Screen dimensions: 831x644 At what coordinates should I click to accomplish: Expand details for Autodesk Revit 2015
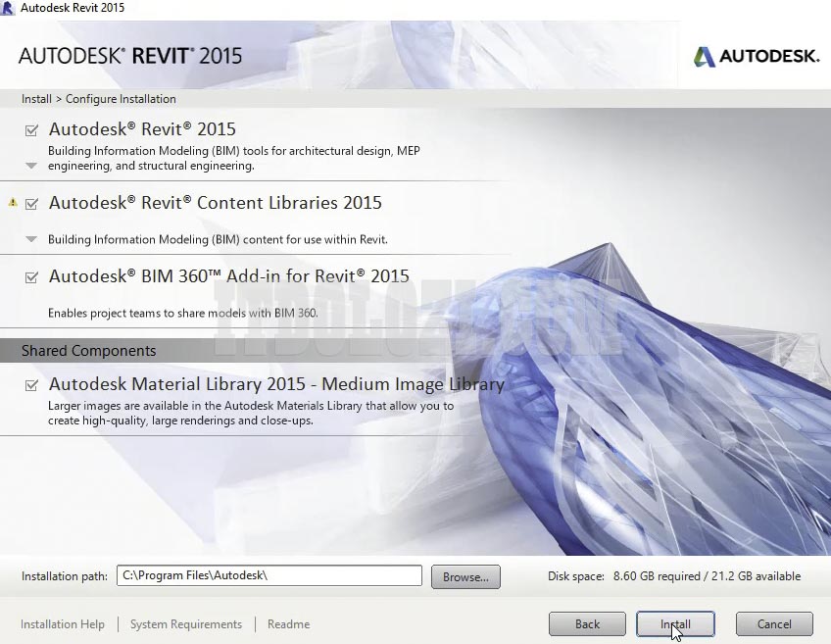[31, 166]
